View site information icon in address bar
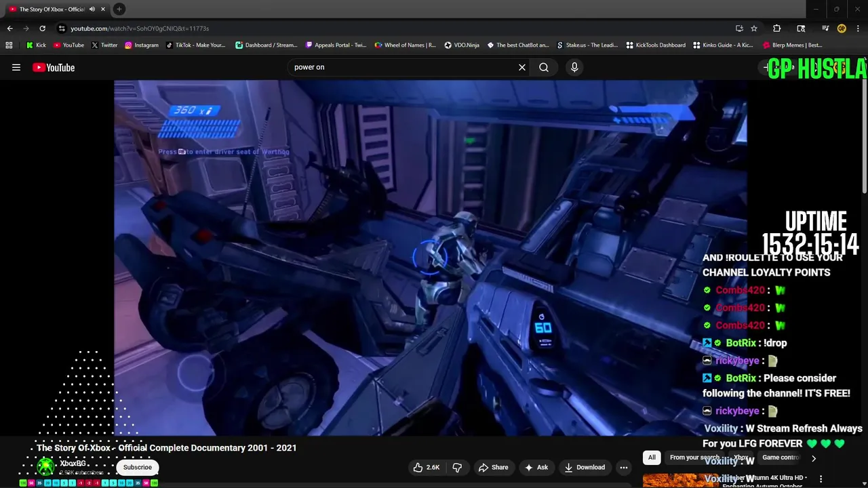The image size is (868, 488). coord(62,28)
